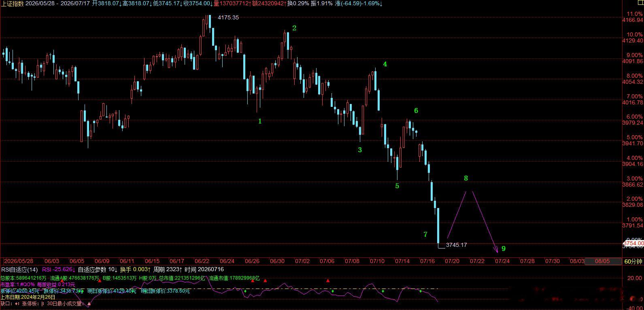Click the 收3754.00 close price in header
This screenshot has height=310, width=644.
pos(198,3)
